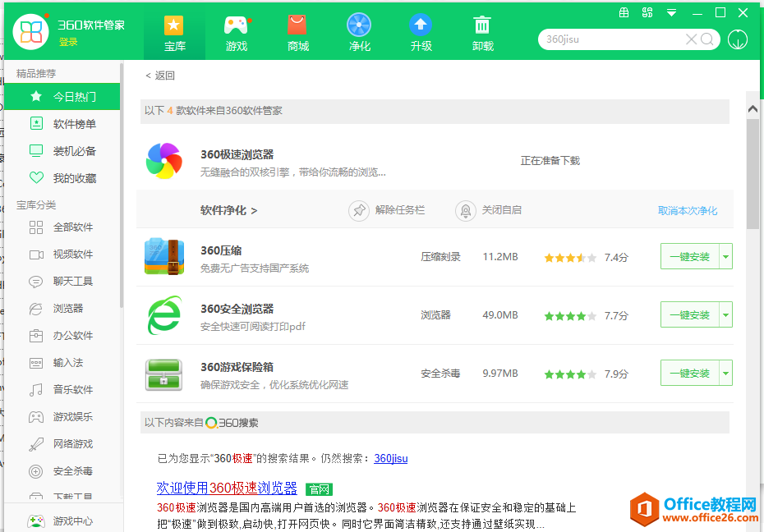764x532 pixels.
Task: Clear the search text with the X icon
Action: pyautogui.click(x=691, y=39)
